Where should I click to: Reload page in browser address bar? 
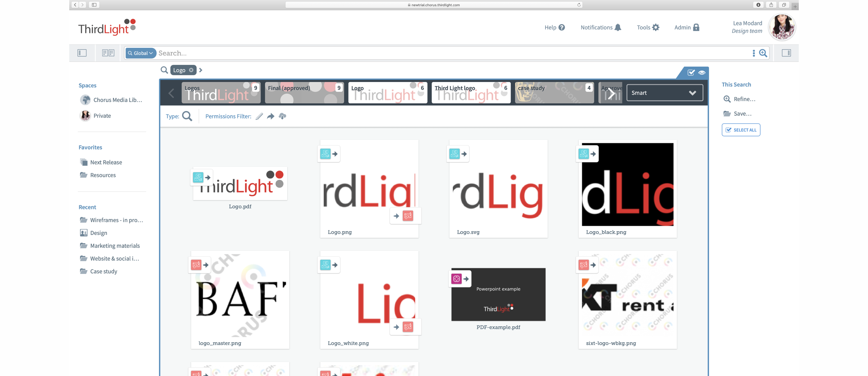tap(579, 5)
